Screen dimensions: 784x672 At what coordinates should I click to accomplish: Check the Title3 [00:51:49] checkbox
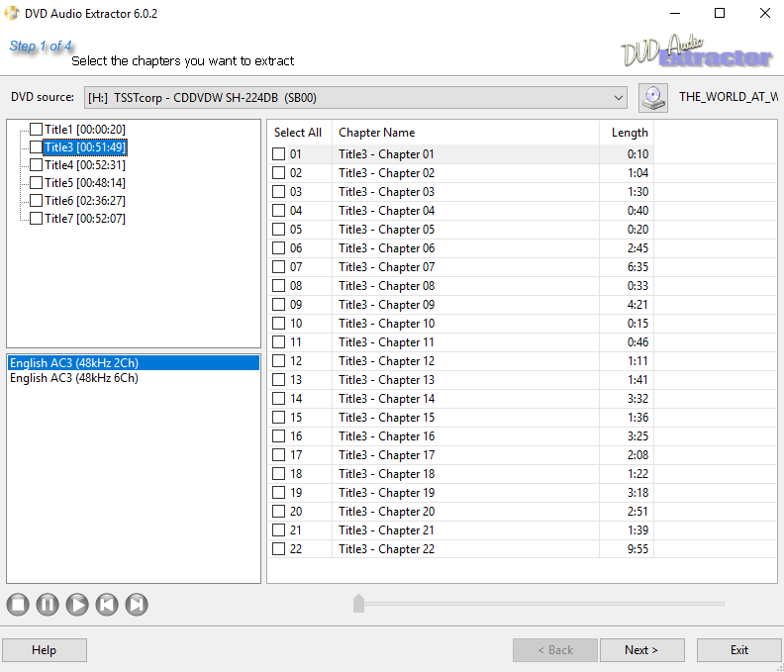36,147
